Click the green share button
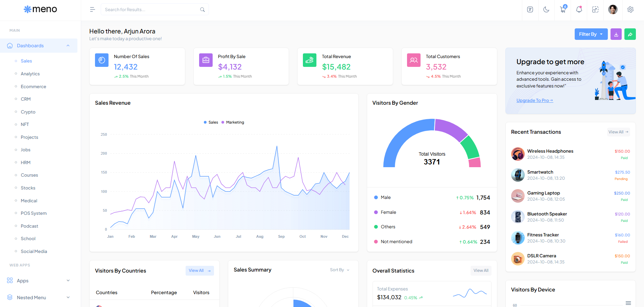This screenshot has height=307, width=644. [x=630, y=34]
